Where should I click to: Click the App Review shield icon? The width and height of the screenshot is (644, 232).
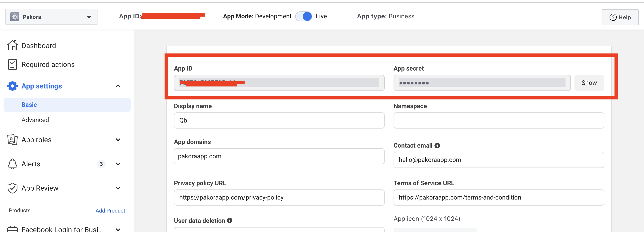12,188
